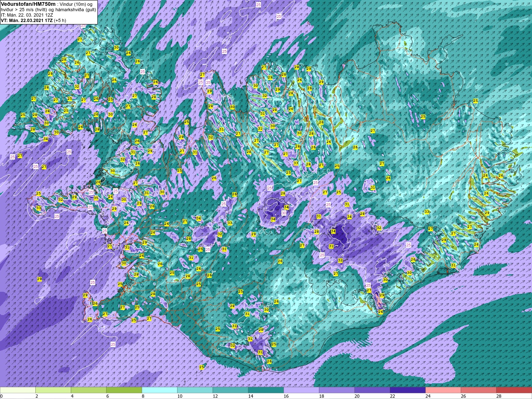
Task: Select the 6–8 olive green legend swatch
Action: (124, 390)
